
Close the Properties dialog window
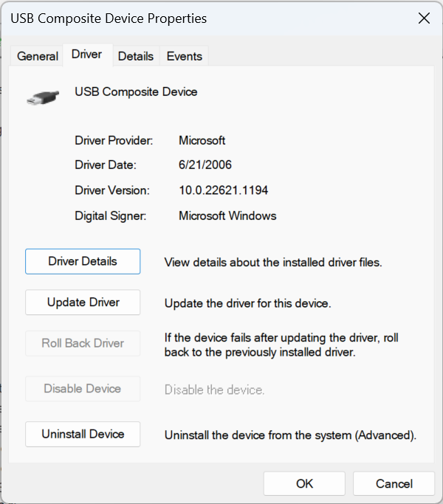coord(424,18)
